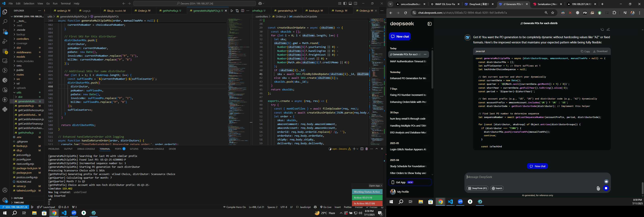Screen dimensions: 644x217
Task: Open Chrome Extensions puzzle icon
Action: pyautogui.click(x=614, y=13)
